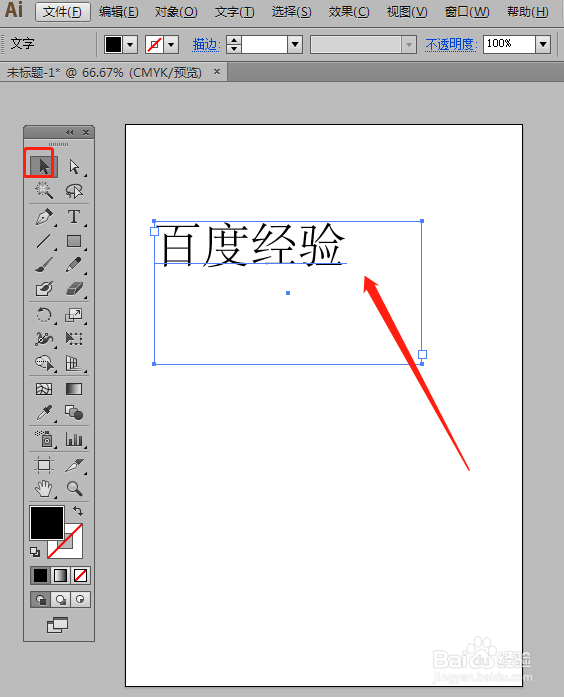The height and width of the screenshot is (697, 564).
Task: Enable Draw Normal mode
Action: pos(40,600)
